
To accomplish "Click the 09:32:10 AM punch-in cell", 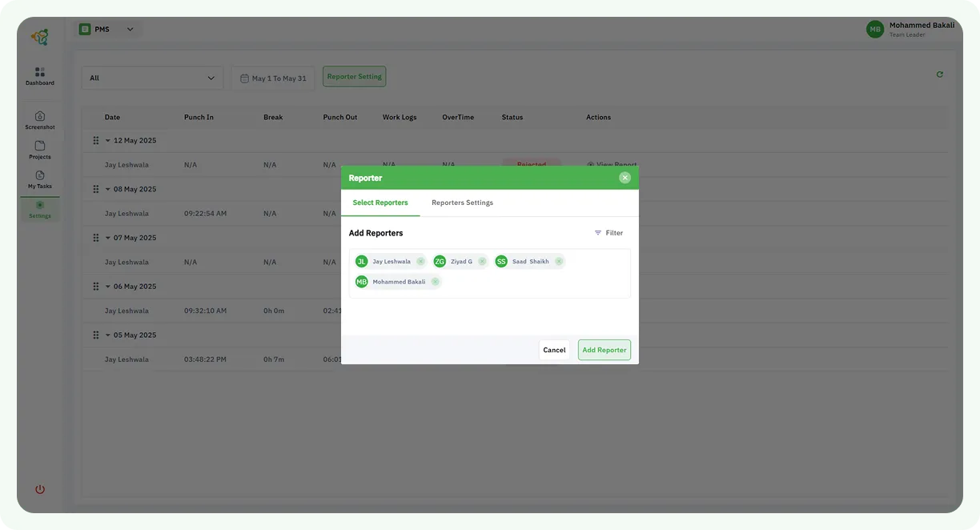I will (205, 311).
